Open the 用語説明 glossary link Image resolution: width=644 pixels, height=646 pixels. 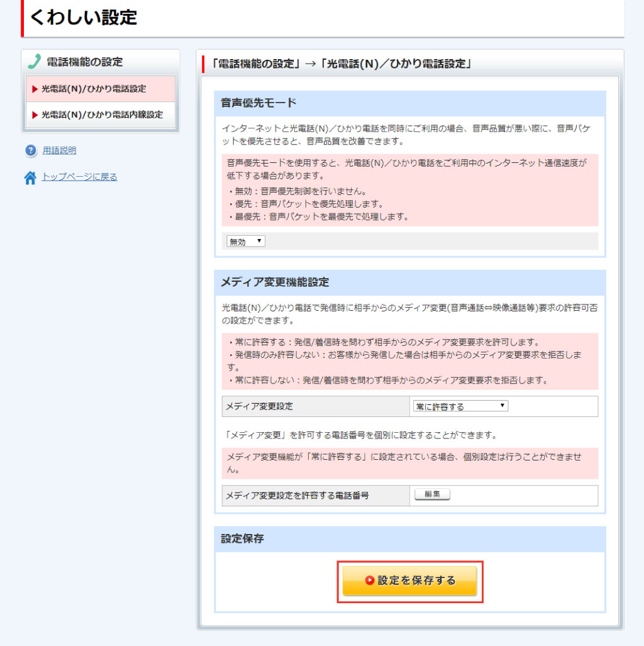pyautogui.click(x=59, y=151)
